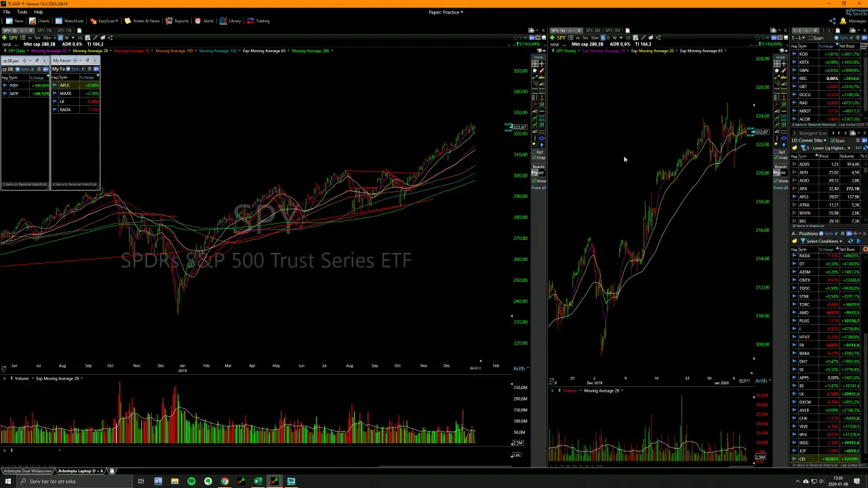Toggle the Rpt checkbox in right drawing toolbar
This screenshot has width=868, height=488.
tap(776, 152)
